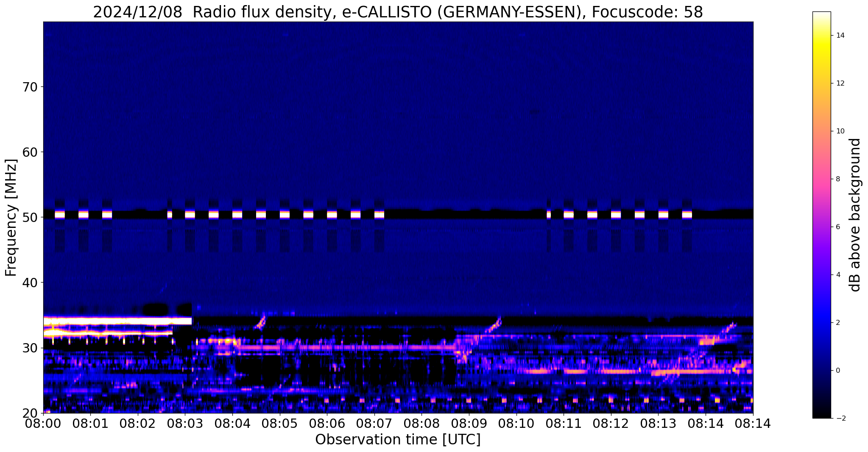Click the bright 34 MHz emission band near 08:01
This screenshot has width=868, height=452.
click(x=117, y=321)
